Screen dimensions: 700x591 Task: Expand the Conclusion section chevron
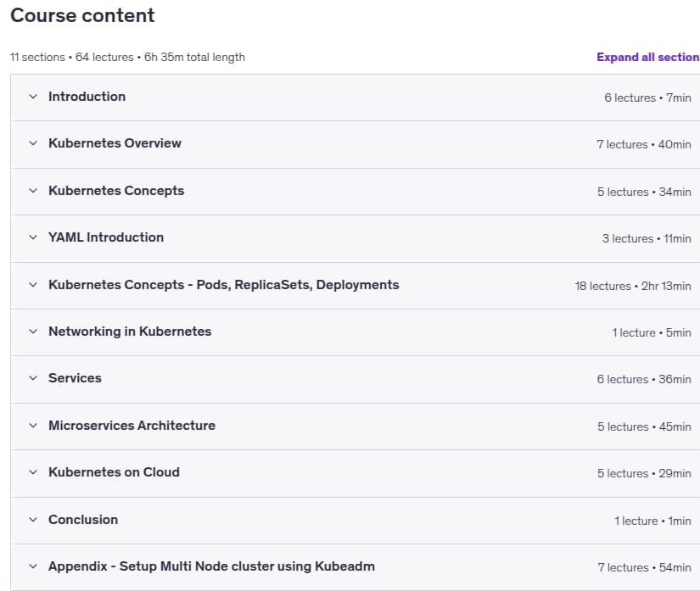tap(33, 520)
